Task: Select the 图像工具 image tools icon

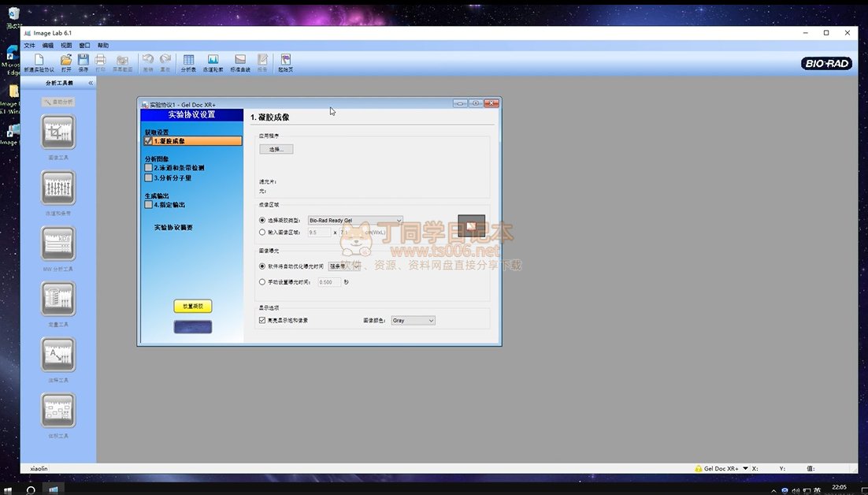Action: (58, 132)
